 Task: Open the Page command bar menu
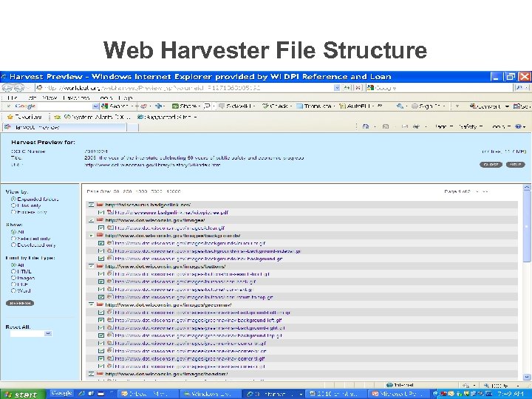pos(443,126)
